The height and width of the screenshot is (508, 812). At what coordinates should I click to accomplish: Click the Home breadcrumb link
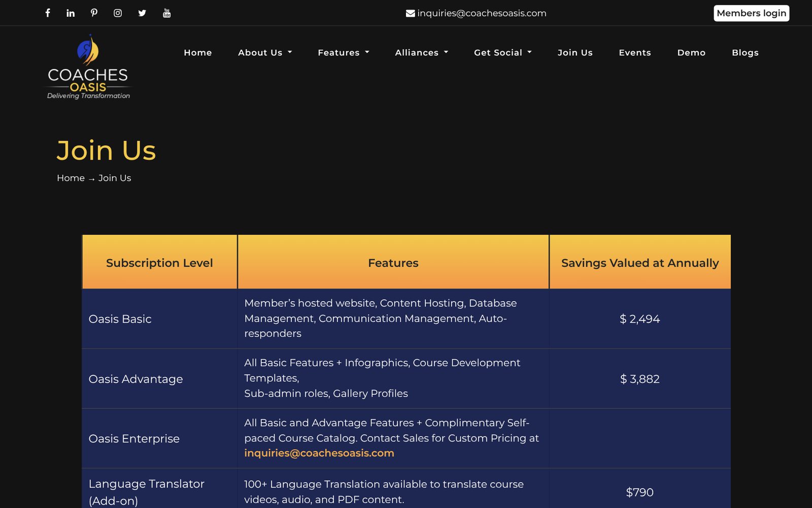point(71,178)
